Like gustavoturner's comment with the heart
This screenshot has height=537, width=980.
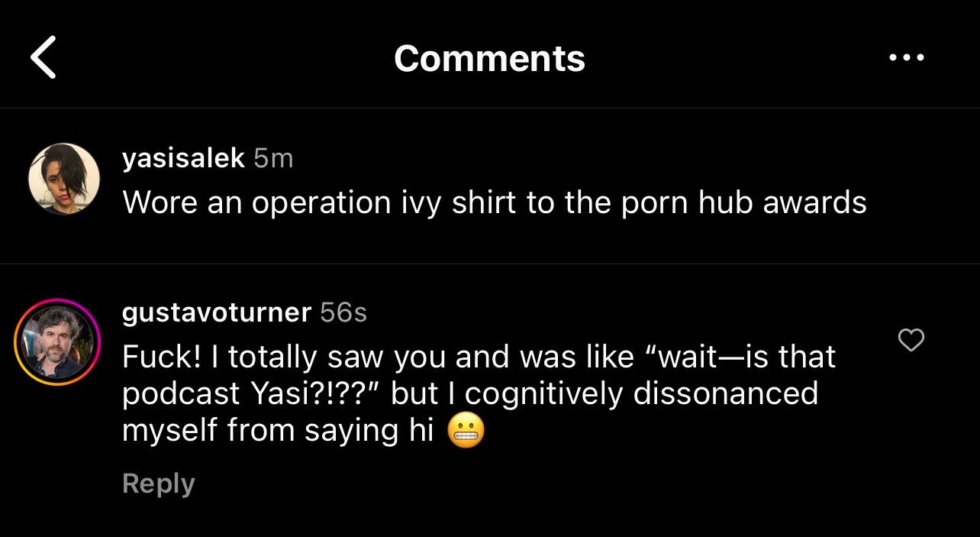[911, 340]
